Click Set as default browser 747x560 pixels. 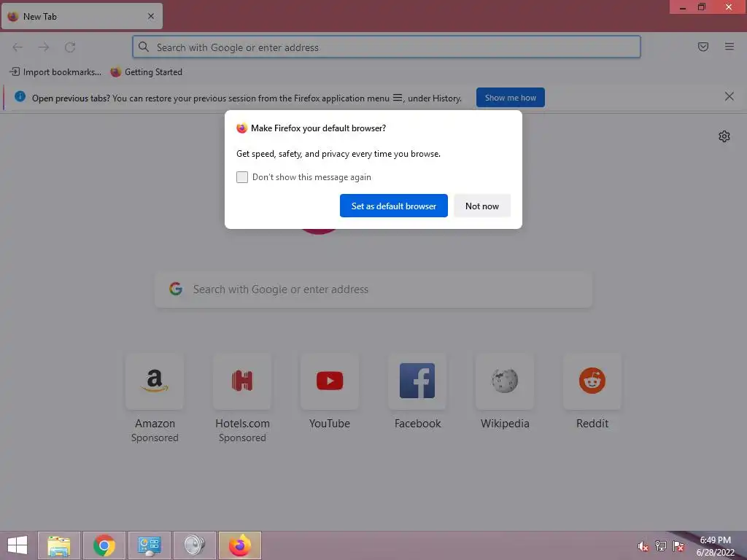click(x=393, y=206)
